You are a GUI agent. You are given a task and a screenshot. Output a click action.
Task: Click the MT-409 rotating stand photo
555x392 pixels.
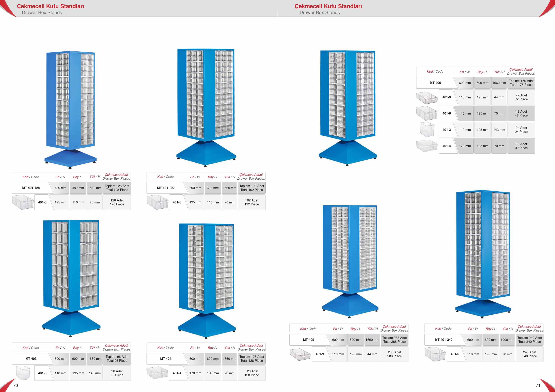click(350, 261)
